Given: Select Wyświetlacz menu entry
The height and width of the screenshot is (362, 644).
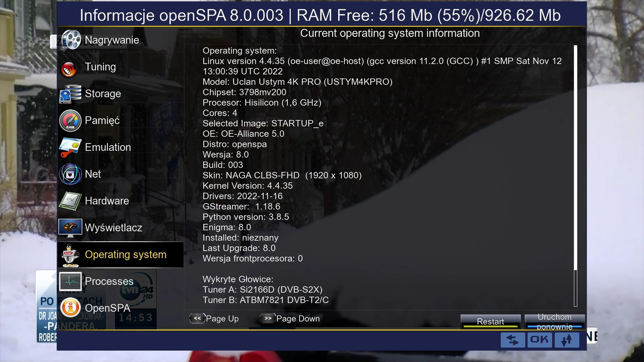Looking at the screenshot, I should [120, 228].
